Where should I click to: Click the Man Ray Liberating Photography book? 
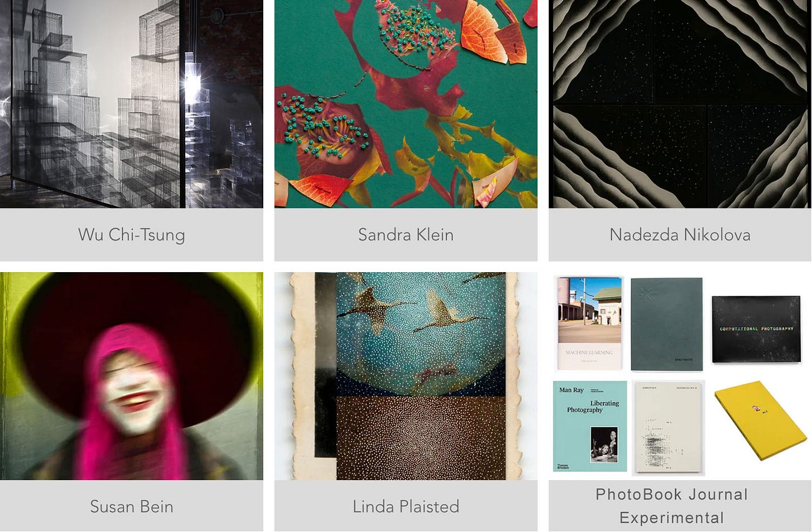(x=590, y=426)
